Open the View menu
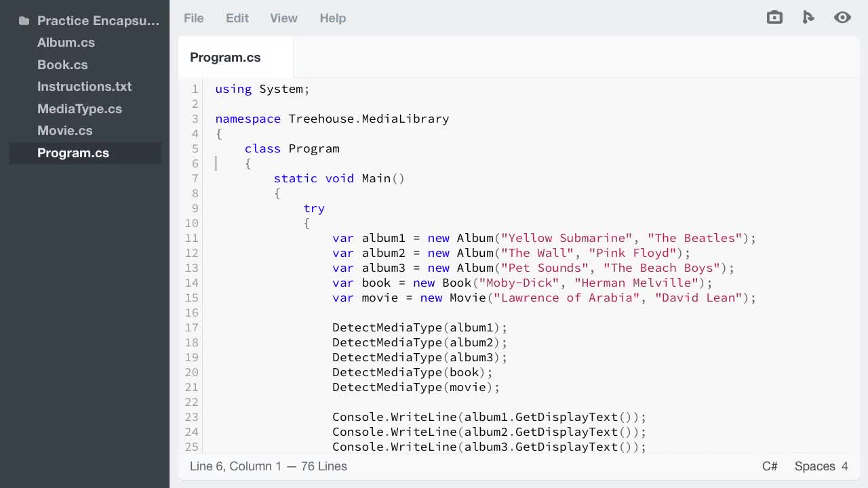 point(283,18)
